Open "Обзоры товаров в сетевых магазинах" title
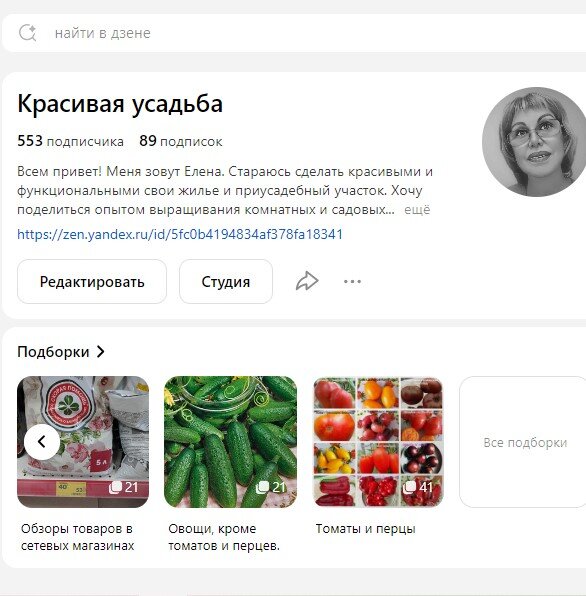The width and height of the screenshot is (586, 596). (x=78, y=537)
